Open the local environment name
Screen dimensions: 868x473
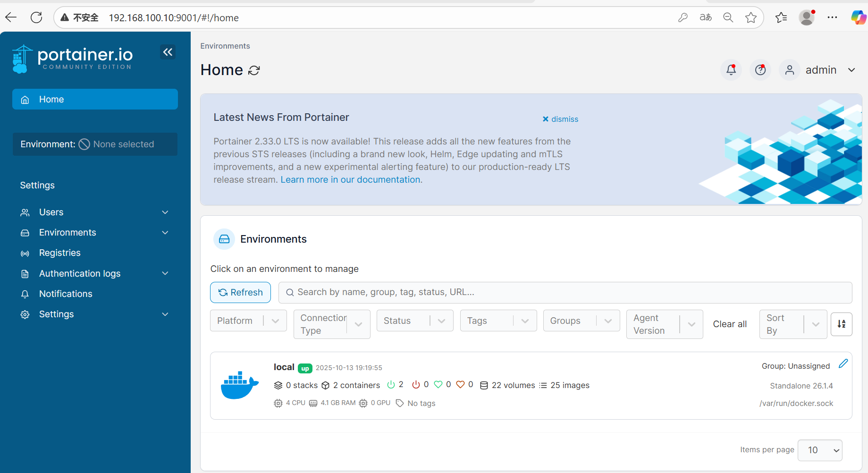click(284, 367)
